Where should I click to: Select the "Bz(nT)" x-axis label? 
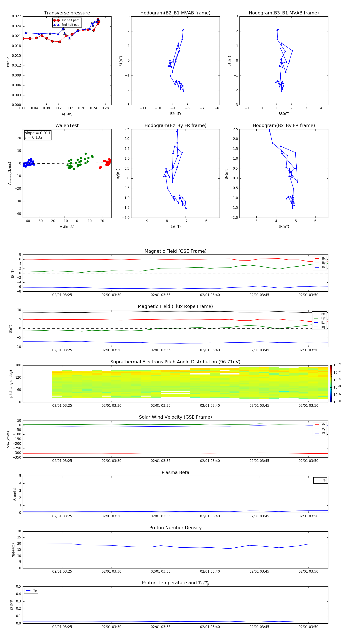tap(175, 227)
